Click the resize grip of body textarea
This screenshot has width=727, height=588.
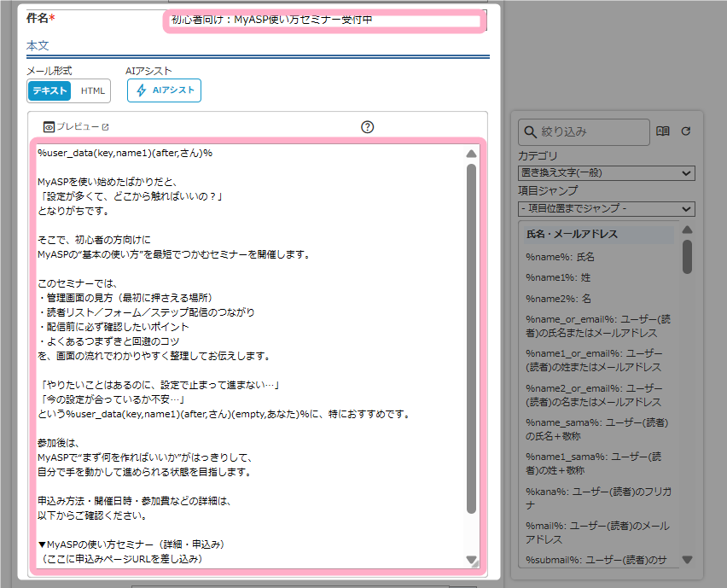(x=471, y=560)
